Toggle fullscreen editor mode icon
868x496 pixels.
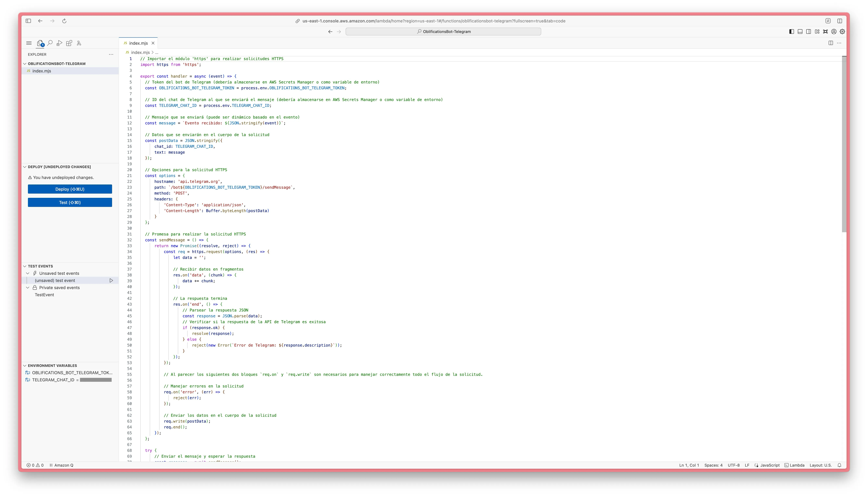[x=825, y=32]
